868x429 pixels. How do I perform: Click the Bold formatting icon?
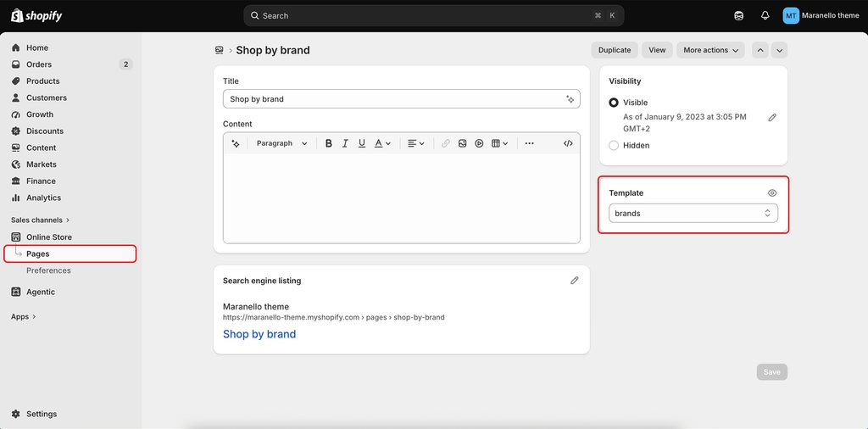[x=329, y=143]
